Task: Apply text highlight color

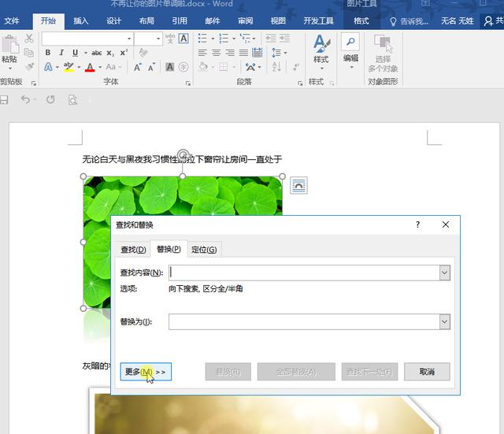Action: [69, 67]
